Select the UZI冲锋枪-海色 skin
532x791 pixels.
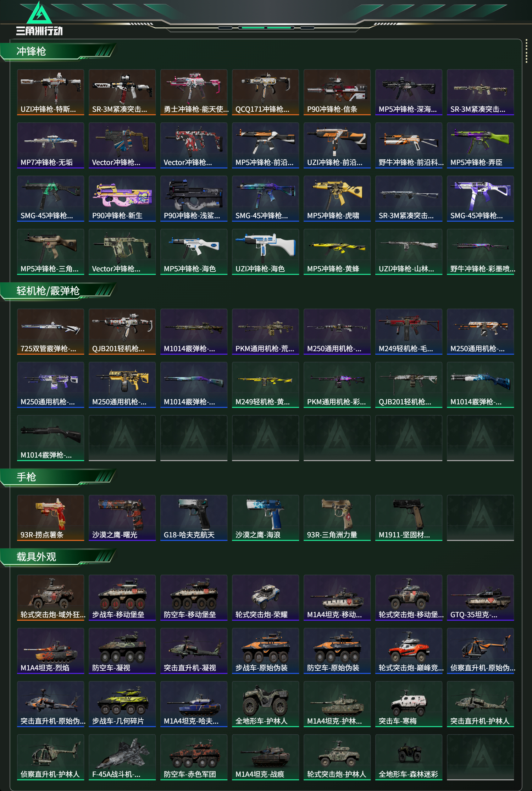click(x=265, y=252)
